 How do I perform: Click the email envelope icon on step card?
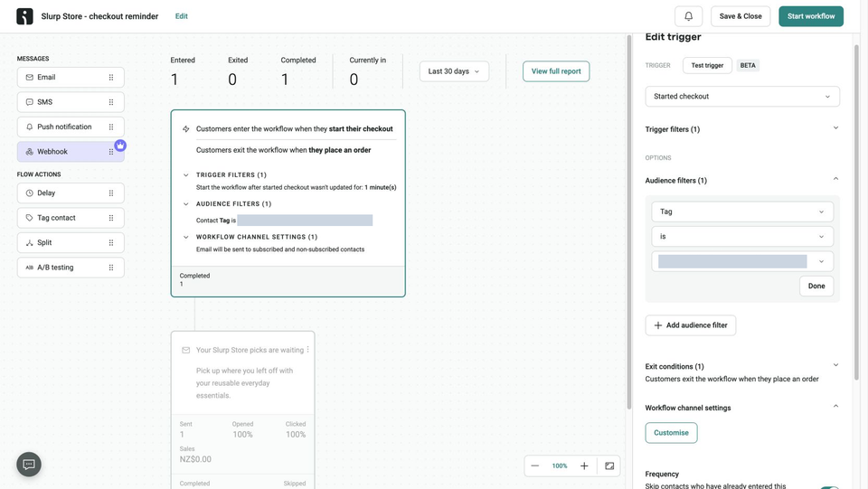[186, 350]
